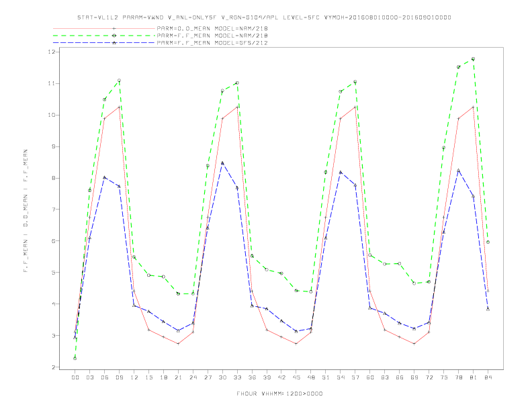This screenshot has width=532, height=411.
Task: Click x-axis forecast hour label 63
Action: click(385, 377)
